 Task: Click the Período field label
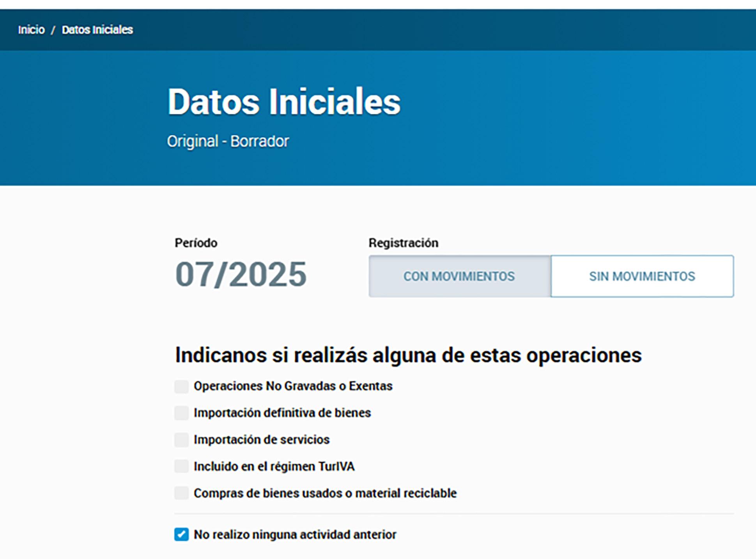pos(196,243)
